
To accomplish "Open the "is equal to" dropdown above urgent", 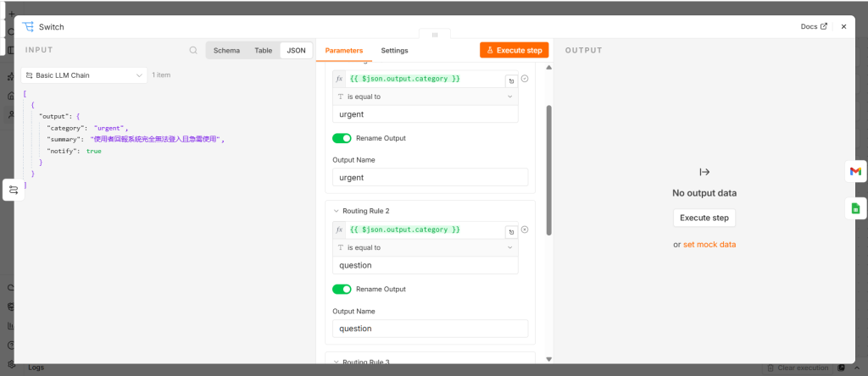I will [426, 97].
